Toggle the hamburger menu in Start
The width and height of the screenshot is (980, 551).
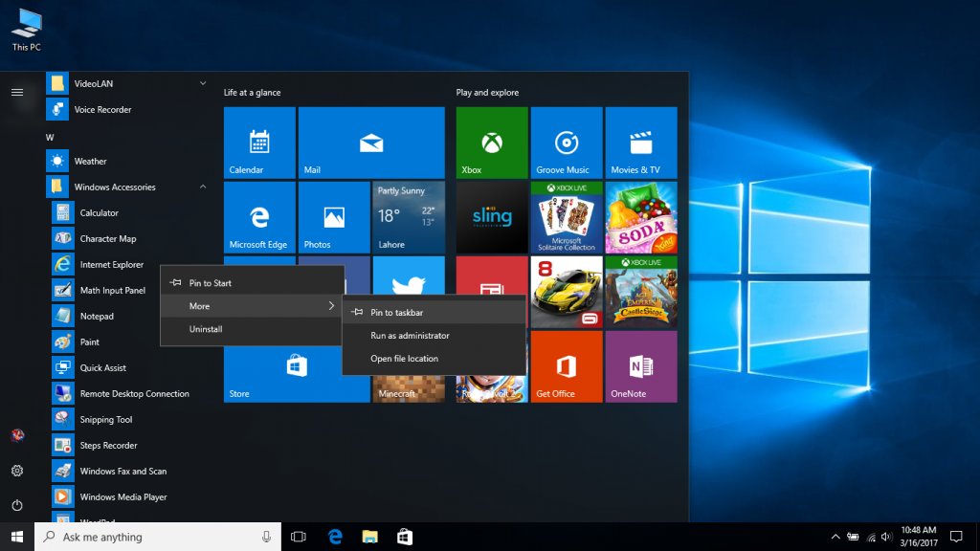pos(17,92)
